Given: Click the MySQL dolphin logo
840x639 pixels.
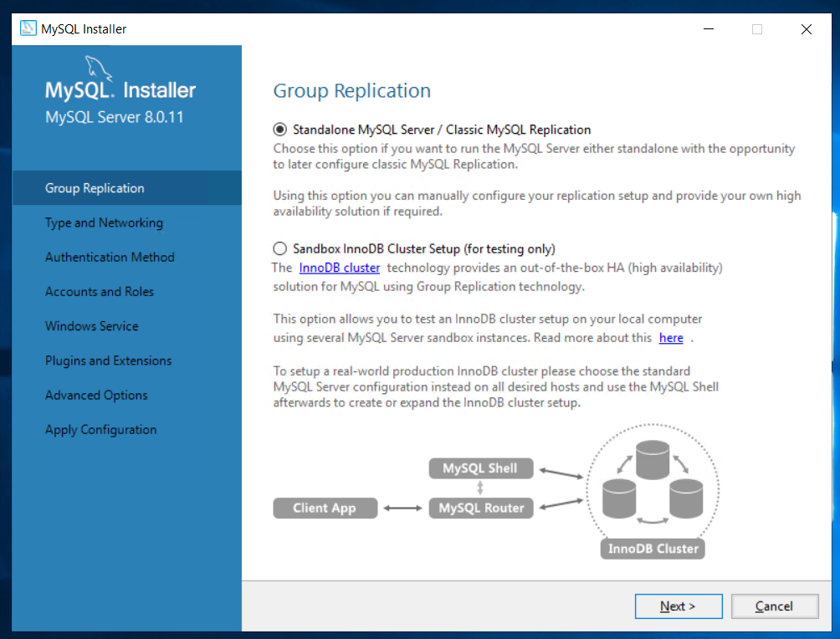Looking at the screenshot, I should (99, 68).
